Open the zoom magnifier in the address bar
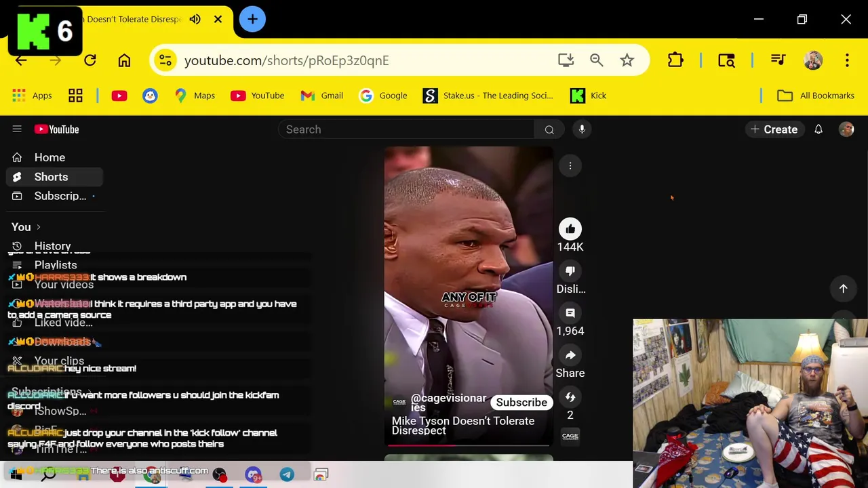Viewport: 868px width, 488px height. coord(596,60)
